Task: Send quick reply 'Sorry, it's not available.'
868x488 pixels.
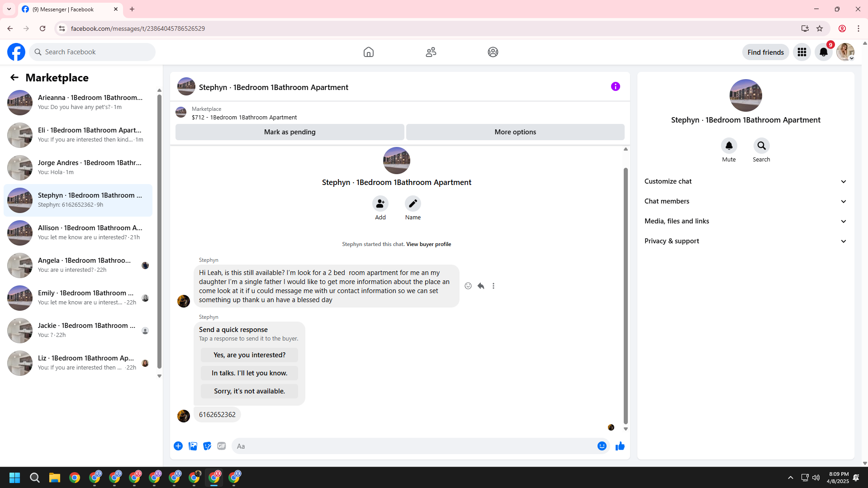Action: click(249, 391)
